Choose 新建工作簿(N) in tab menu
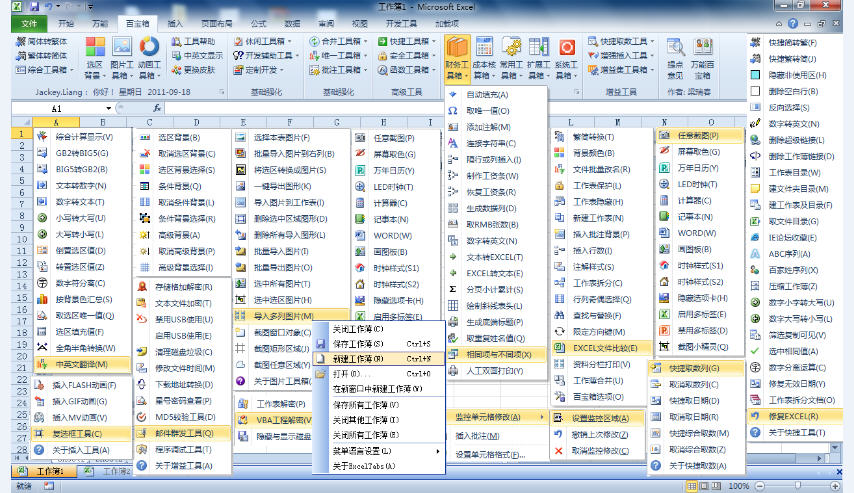Viewport: 854px width, 493px height. click(380, 358)
